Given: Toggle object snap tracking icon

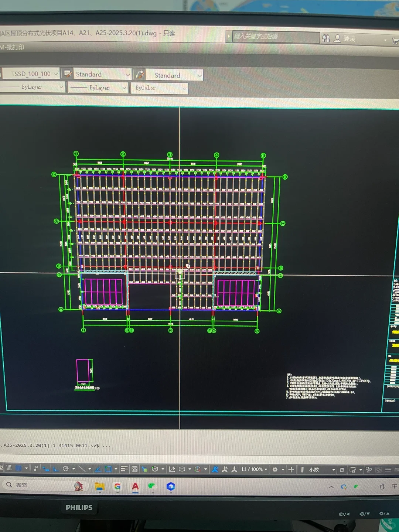Looking at the screenshot, I should (x=98, y=469).
